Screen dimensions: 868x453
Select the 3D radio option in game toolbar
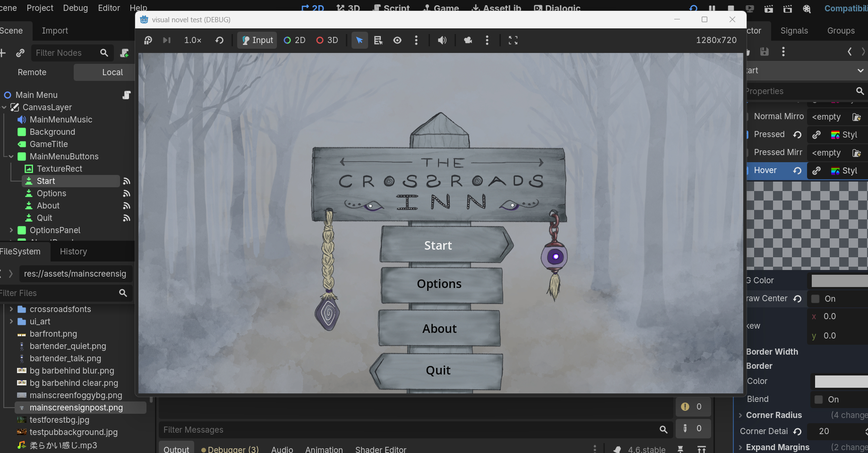pos(327,40)
